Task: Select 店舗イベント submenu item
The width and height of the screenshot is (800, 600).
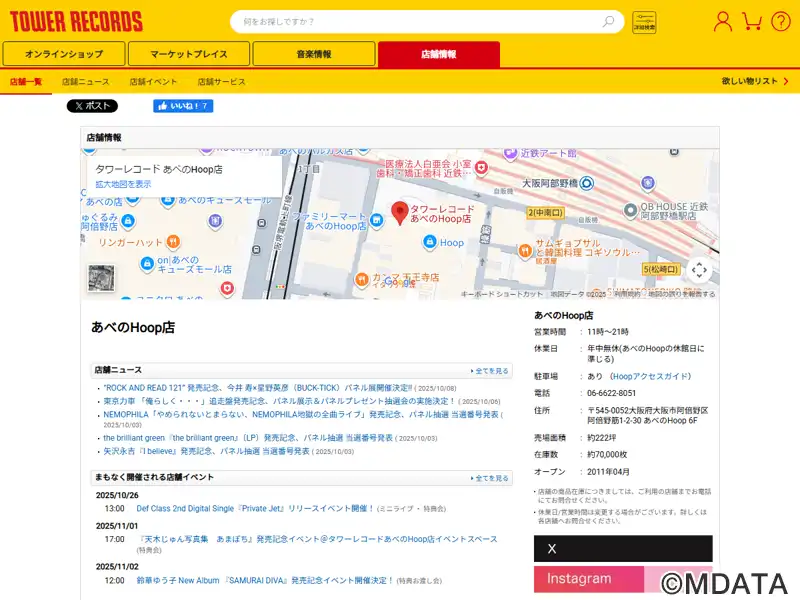Action: (153, 82)
